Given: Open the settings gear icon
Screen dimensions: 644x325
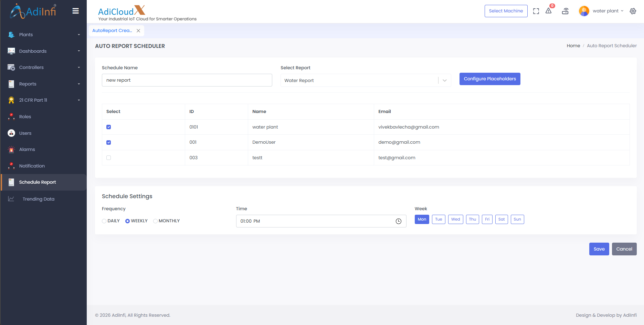Looking at the screenshot, I should pos(633,11).
